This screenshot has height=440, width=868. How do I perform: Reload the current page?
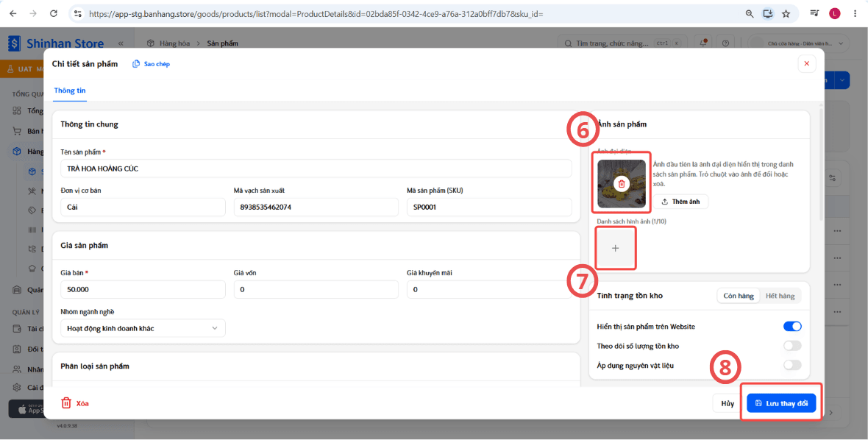coord(53,14)
